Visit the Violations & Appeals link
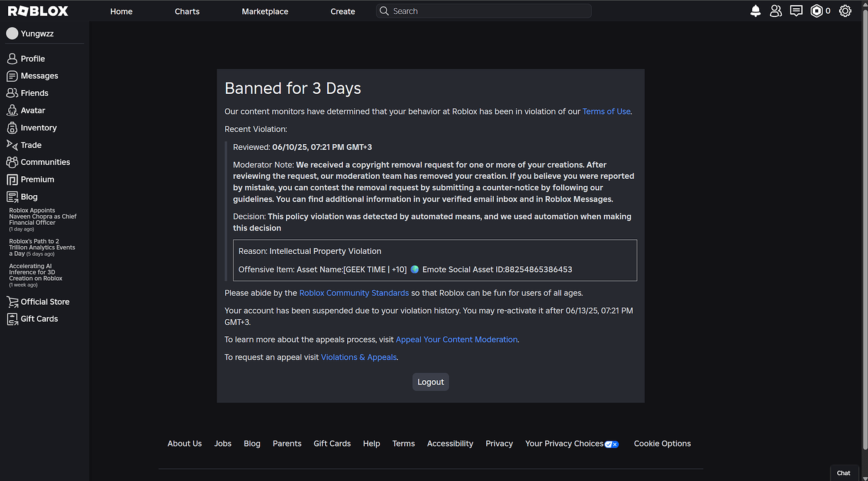The height and width of the screenshot is (481, 868). [x=359, y=356]
